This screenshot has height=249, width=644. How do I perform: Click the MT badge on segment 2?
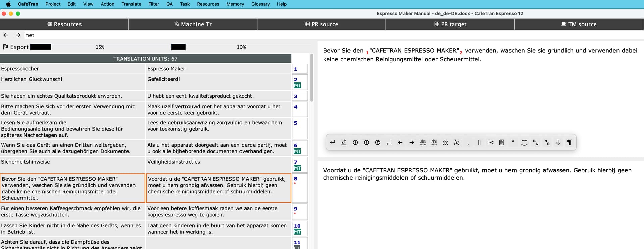[297, 86]
